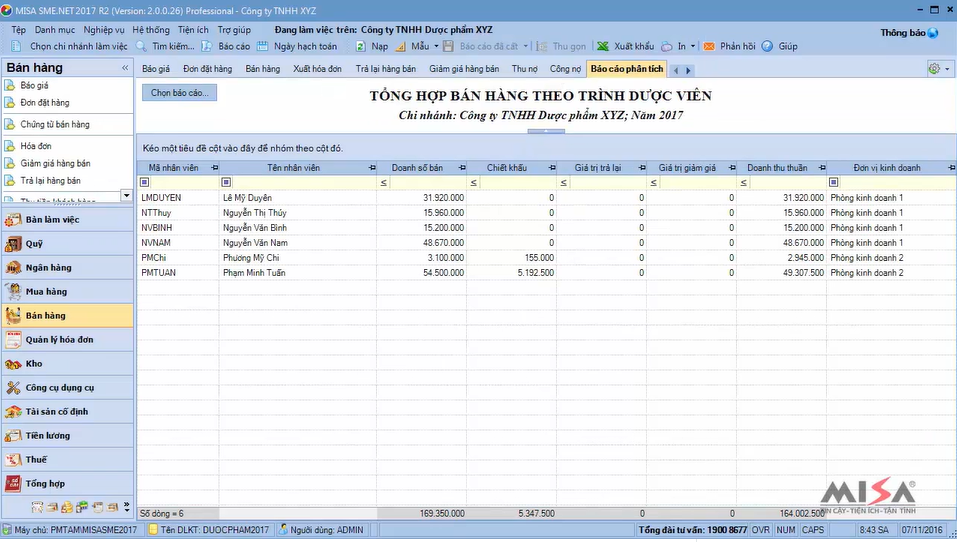Click the Tên nhân viên filter field

coord(303,182)
